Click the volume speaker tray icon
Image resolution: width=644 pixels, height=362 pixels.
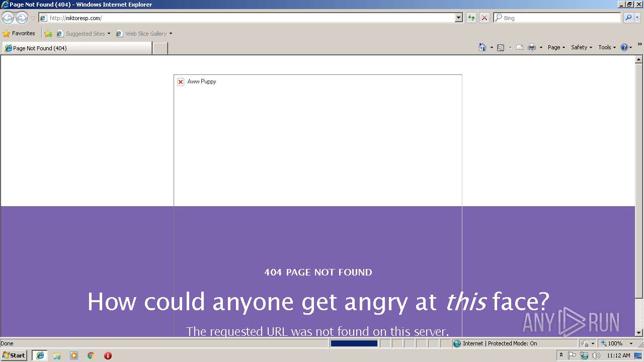click(x=596, y=355)
